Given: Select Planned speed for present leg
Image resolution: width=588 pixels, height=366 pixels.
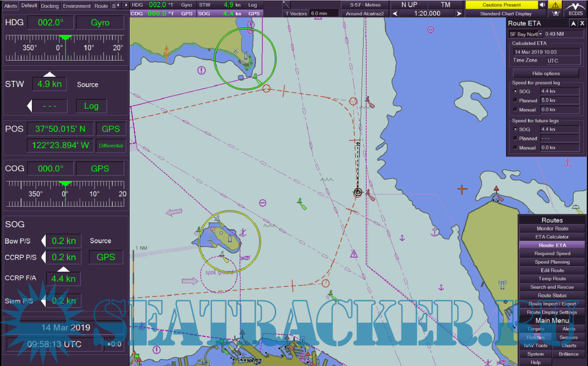Looking at the screenshot, I should coord(515,100).
